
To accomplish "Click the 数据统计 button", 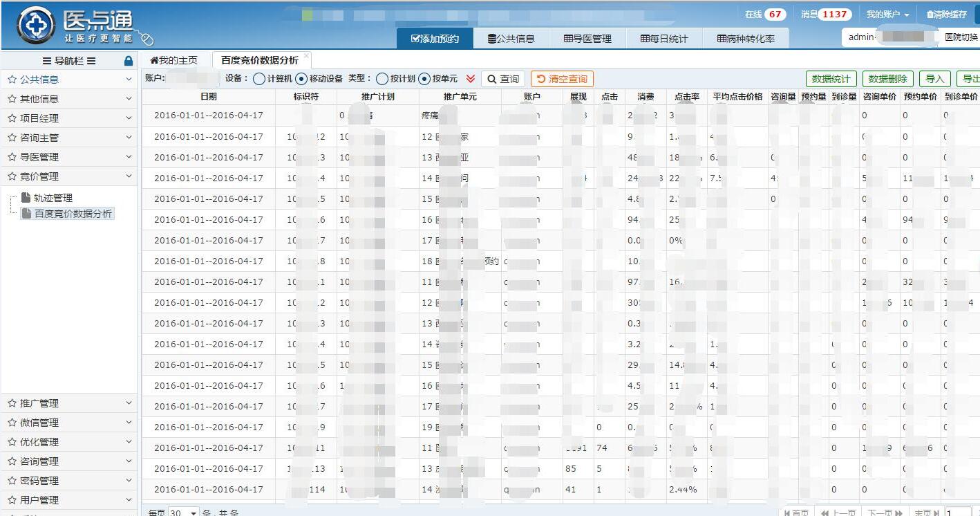I will (x=831, y=79).
